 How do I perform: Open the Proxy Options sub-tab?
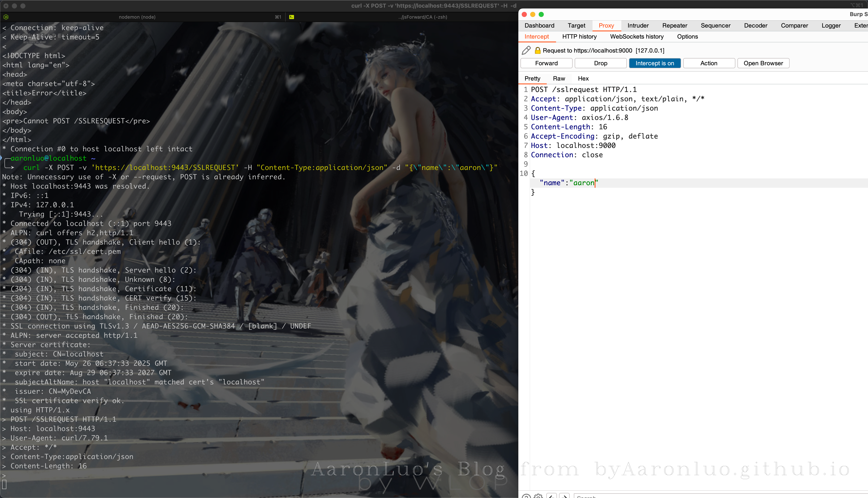687,37
